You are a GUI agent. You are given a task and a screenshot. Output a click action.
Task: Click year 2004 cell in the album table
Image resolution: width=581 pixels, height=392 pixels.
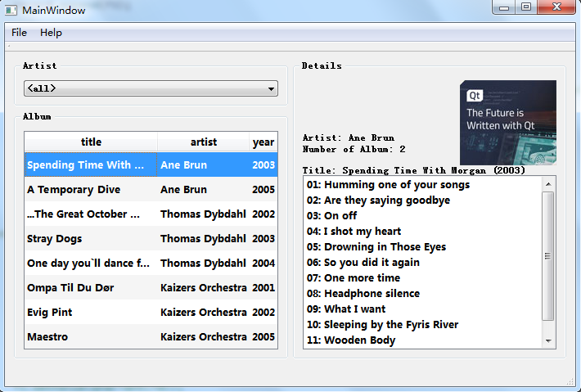(x=263, y=263)
